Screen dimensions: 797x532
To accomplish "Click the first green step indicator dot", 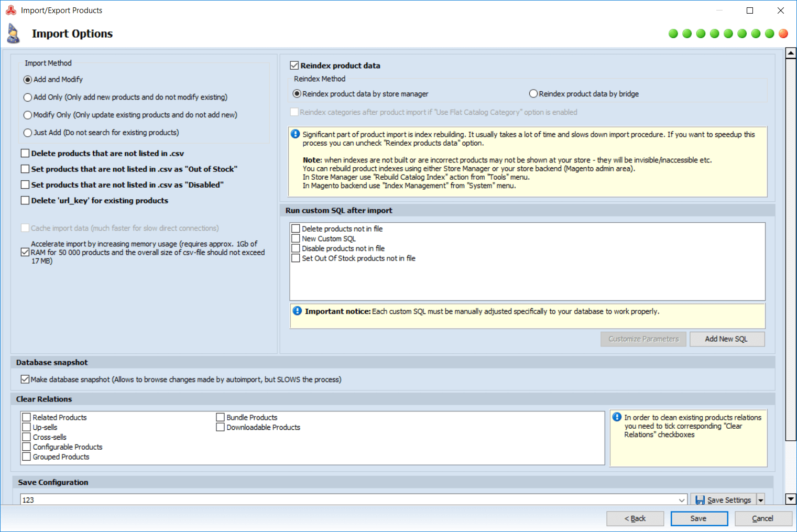I will pos(673,34).
